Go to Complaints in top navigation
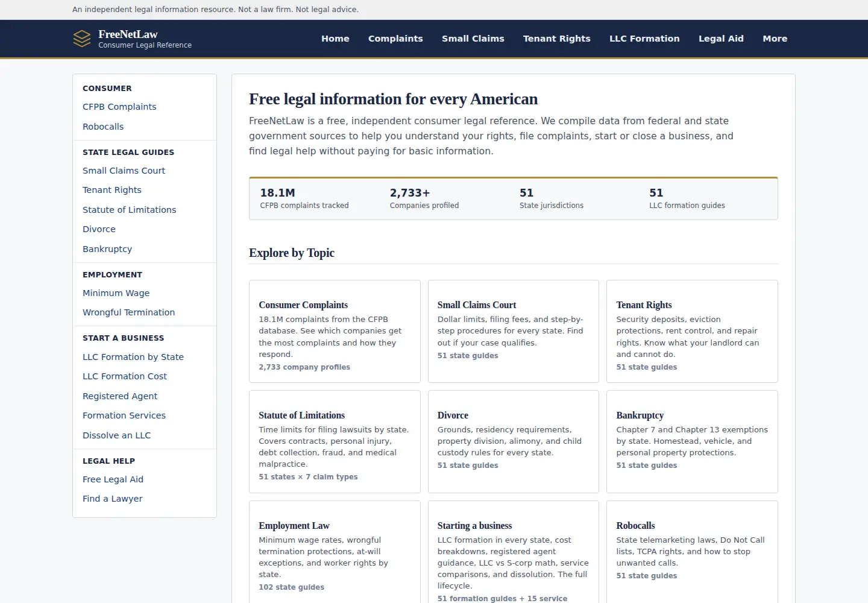 pyautogui.click(x=395, y=39)
